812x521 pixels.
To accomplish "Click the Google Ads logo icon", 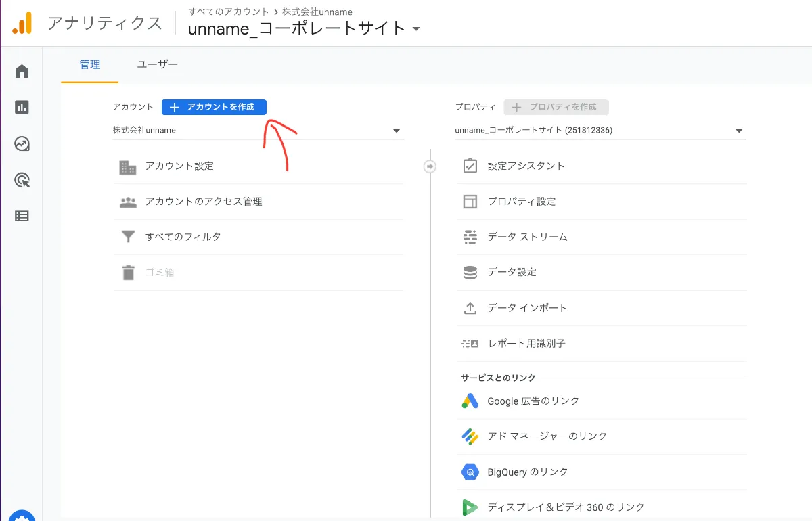I will pos(470,401).
